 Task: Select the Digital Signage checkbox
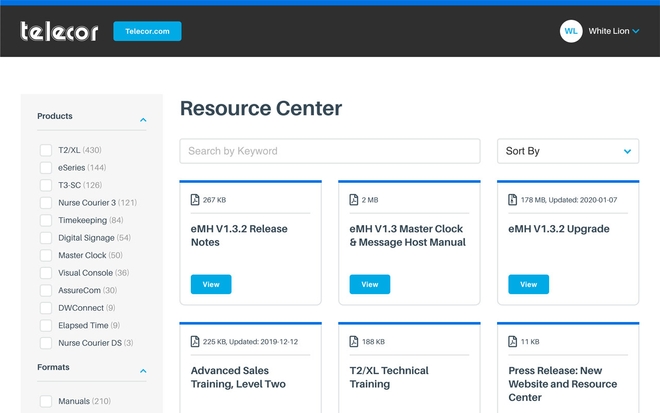(46, 238)
